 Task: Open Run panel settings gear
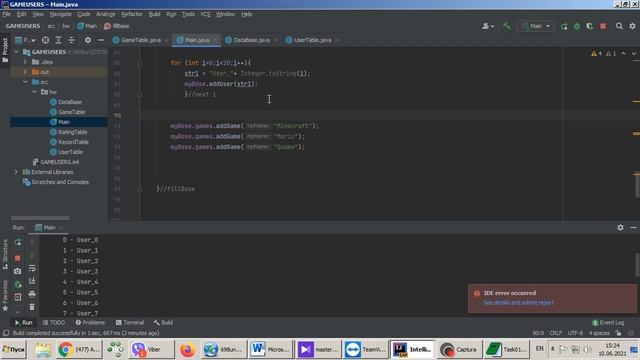click(x=620, y=227)
